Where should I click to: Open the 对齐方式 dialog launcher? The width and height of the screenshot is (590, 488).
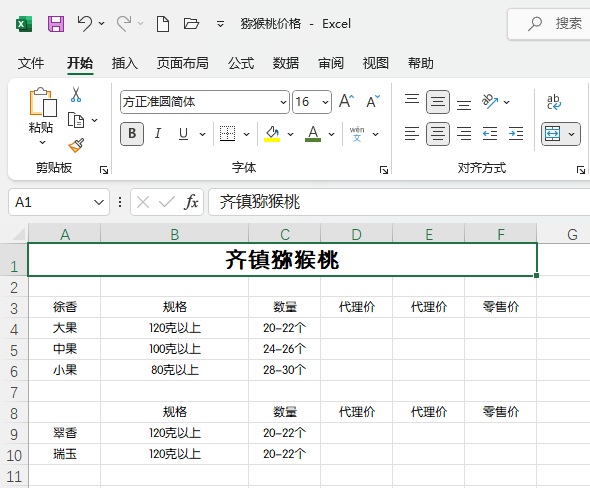[x=581, y=170]
